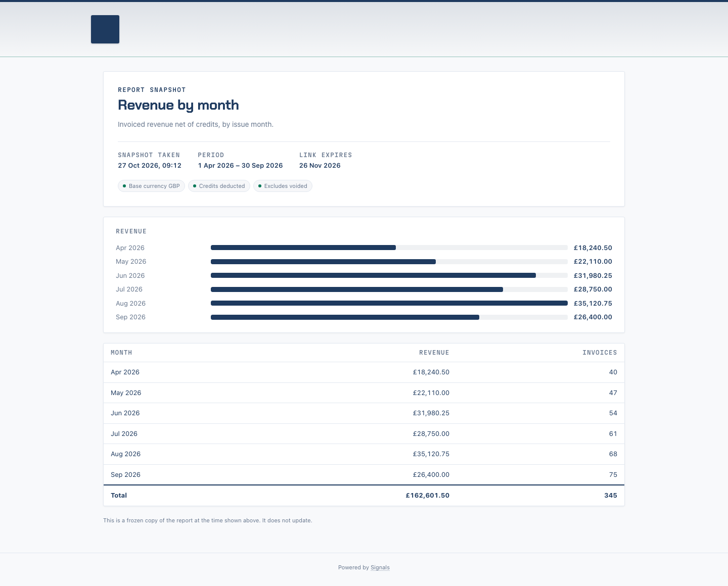Click the link expiry date 26 Nov 2026
This screenshot has width=728, height=586.
(x=320, y=166)
